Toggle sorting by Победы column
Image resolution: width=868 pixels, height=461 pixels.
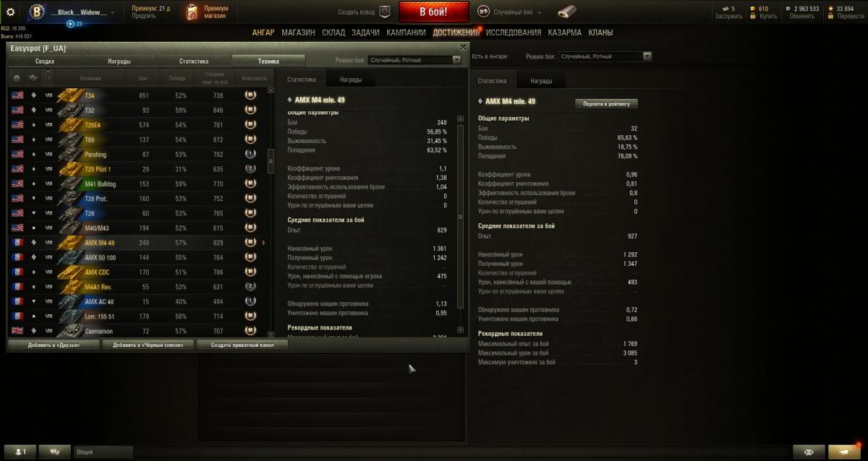(x=176, y=78)
